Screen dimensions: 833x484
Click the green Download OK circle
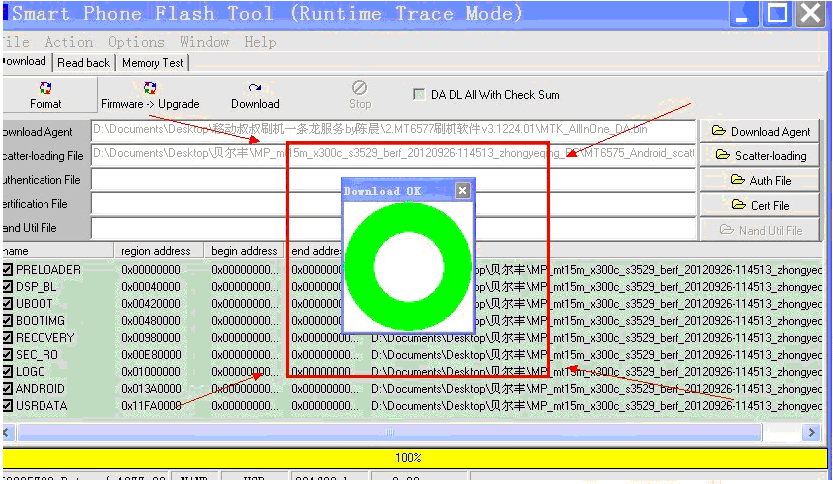(408, 267)
